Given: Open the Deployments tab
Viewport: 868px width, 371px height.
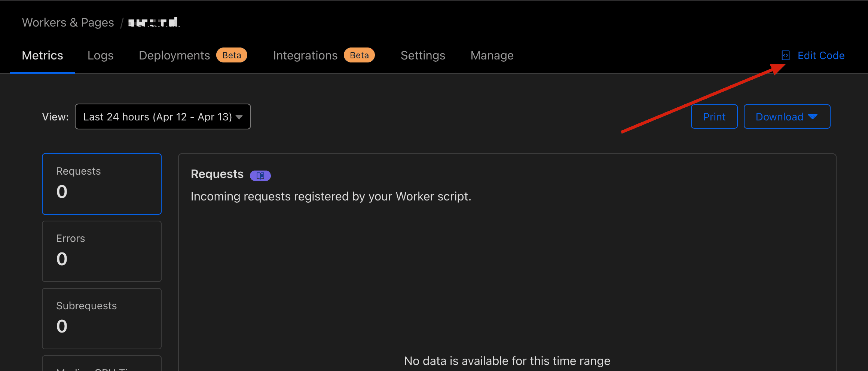Looking at the screenshot, I should (x=174, y=55).
